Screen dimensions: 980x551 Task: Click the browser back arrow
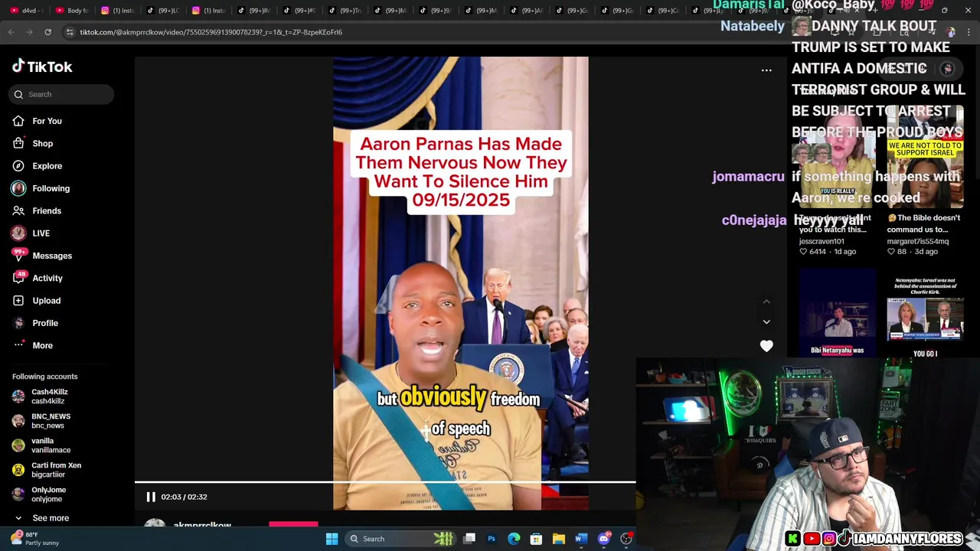11,32
